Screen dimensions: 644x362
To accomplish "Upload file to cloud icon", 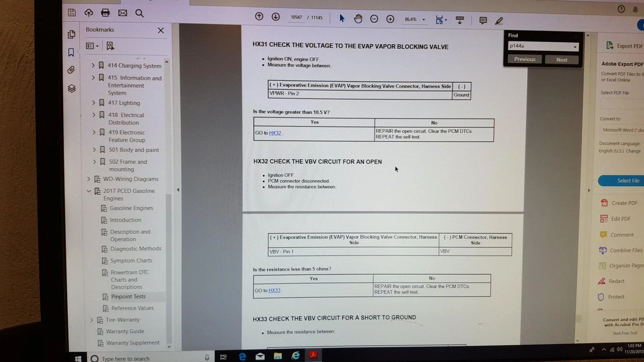I will [89, 13].
